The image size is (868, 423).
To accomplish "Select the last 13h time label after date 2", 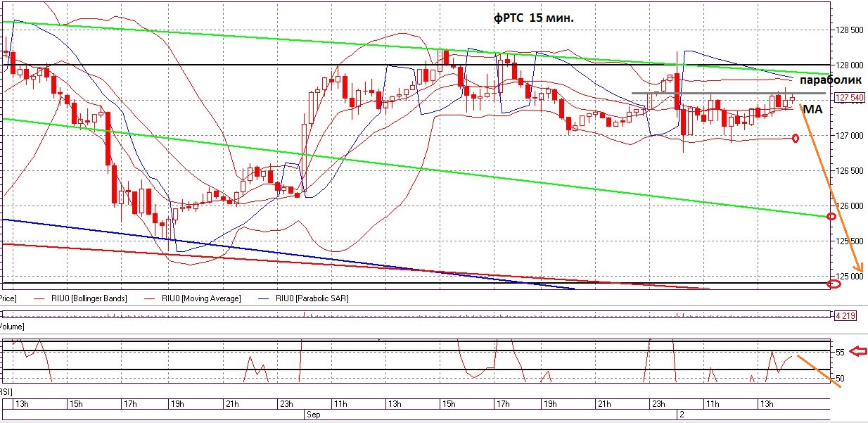I will [766, 404].
